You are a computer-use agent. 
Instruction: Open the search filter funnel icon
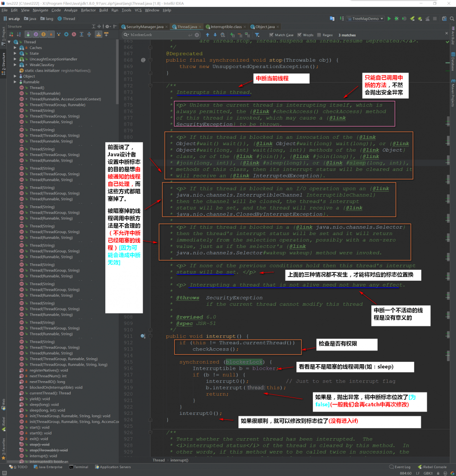[257, 35]
